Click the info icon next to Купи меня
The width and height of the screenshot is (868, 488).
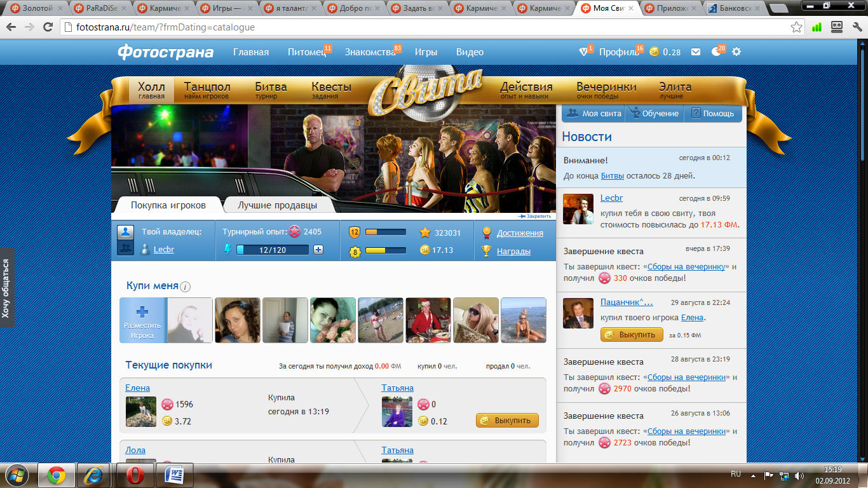tap(186, 287)
